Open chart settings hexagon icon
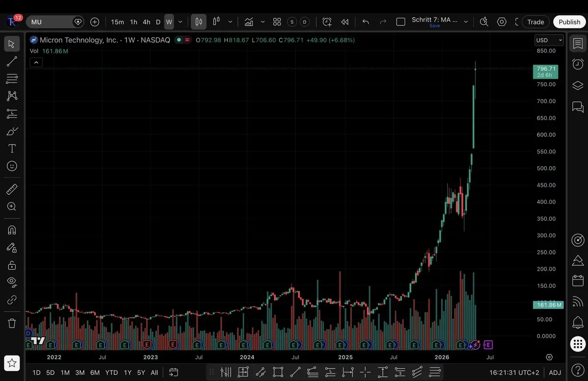This screenshot has width=588, height=381. pyautogui.click(x=502, y=22)
